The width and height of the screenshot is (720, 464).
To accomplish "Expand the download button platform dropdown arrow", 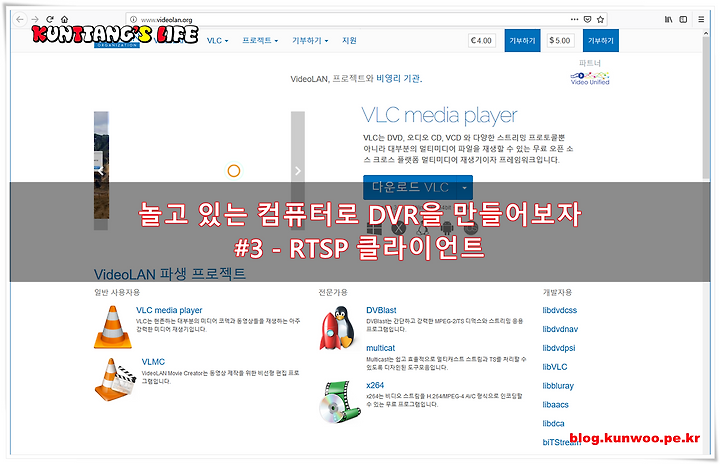I will click(x=465, y=187).
